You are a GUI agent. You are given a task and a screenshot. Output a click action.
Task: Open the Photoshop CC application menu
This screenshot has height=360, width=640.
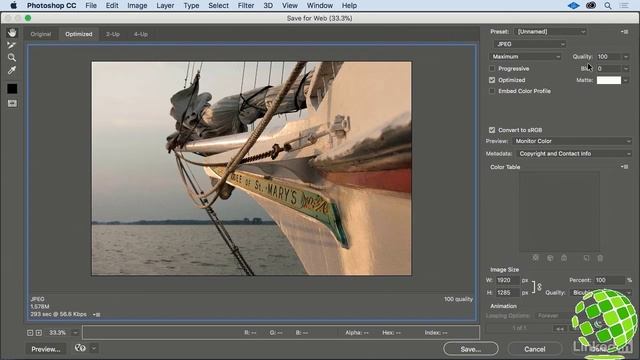coord(51,5)
